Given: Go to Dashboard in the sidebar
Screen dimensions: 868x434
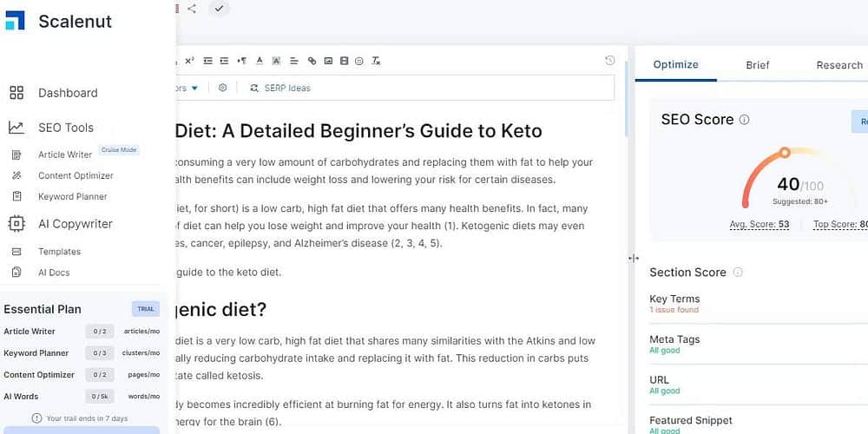Looking at the screenshot, I should click(68, 93).
